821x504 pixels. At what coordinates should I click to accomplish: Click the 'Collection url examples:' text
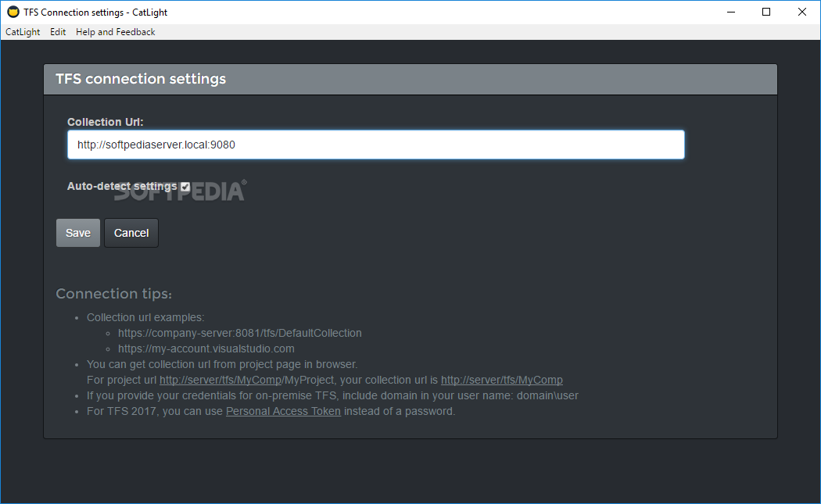[145, 318]
